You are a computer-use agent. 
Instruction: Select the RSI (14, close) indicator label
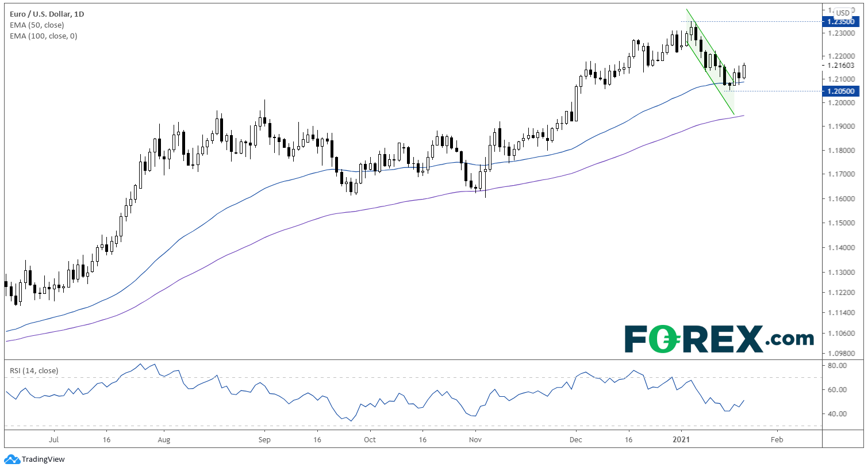click(x=34, y=370)
